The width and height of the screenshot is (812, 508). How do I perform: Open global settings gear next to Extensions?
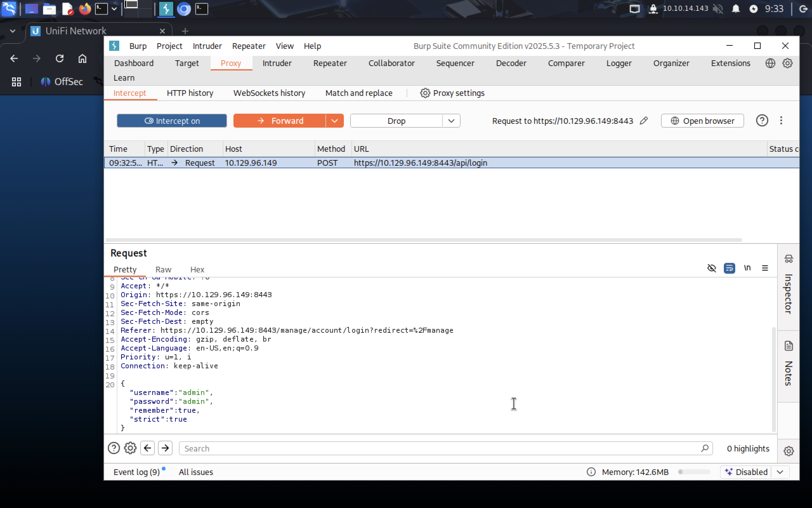788,63
